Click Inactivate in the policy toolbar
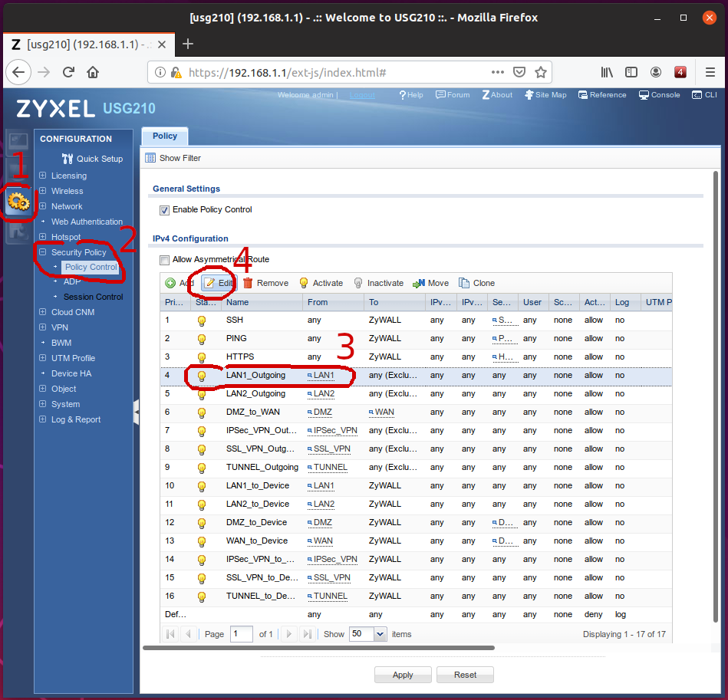The image size is (728, 700). [378, 283]
